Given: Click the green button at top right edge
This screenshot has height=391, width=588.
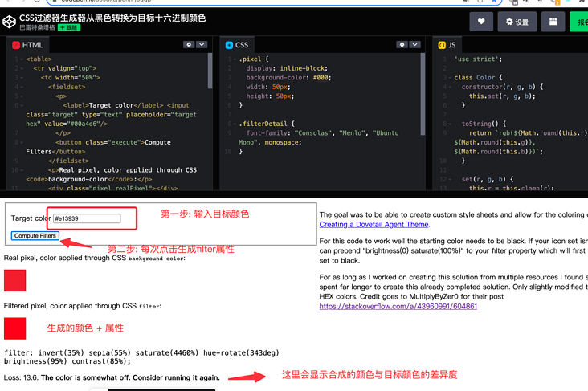Looking at the screenshot, I should point(578,22).
